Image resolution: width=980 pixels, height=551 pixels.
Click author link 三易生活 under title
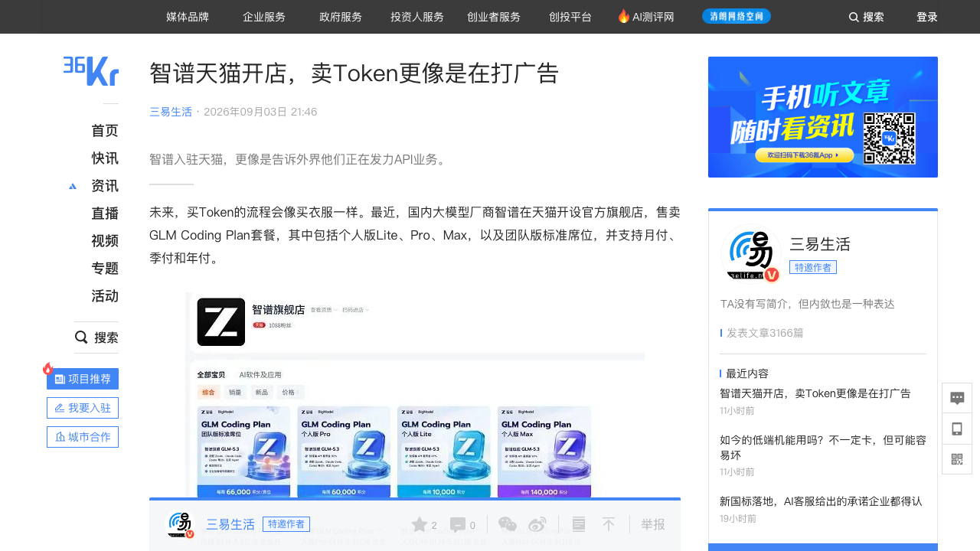(171, 112)
